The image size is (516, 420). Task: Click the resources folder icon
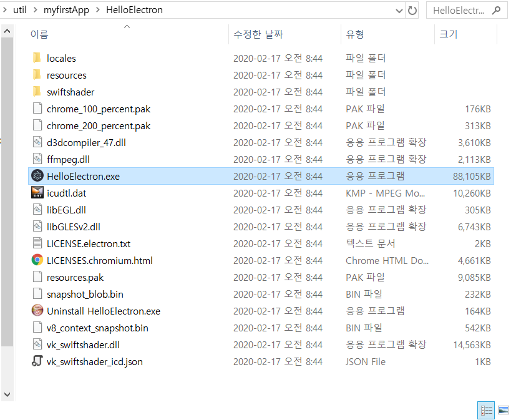37,75
